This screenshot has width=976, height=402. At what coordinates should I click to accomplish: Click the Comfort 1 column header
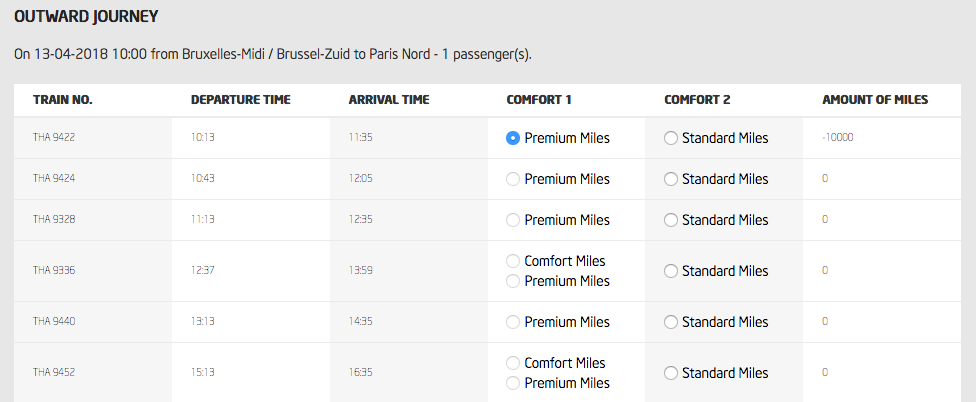539,100
